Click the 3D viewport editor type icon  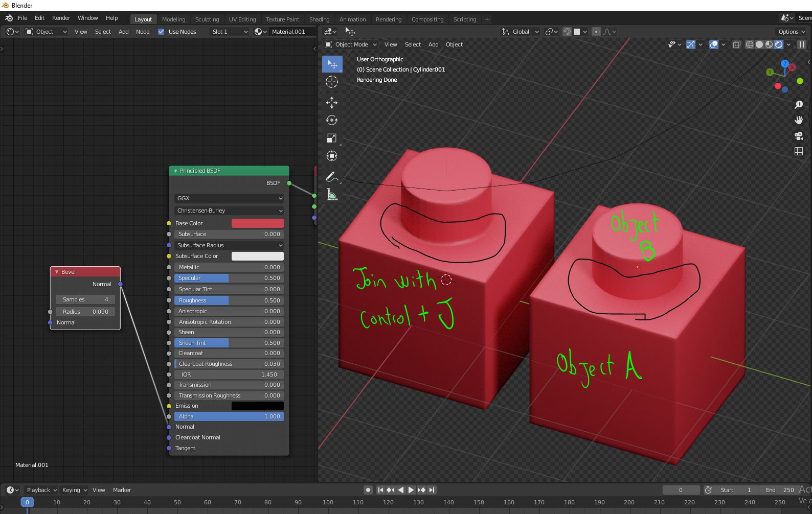[331, 32]
